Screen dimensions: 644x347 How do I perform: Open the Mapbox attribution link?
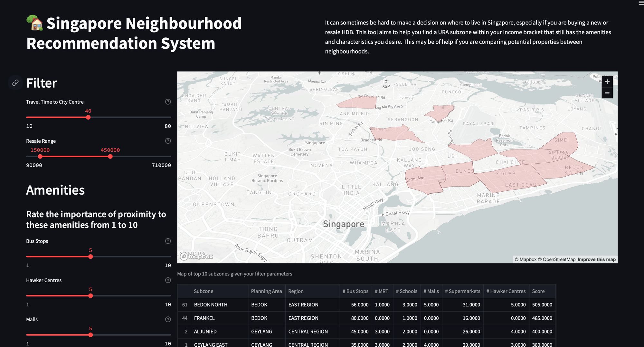click(x=526, y=259)
